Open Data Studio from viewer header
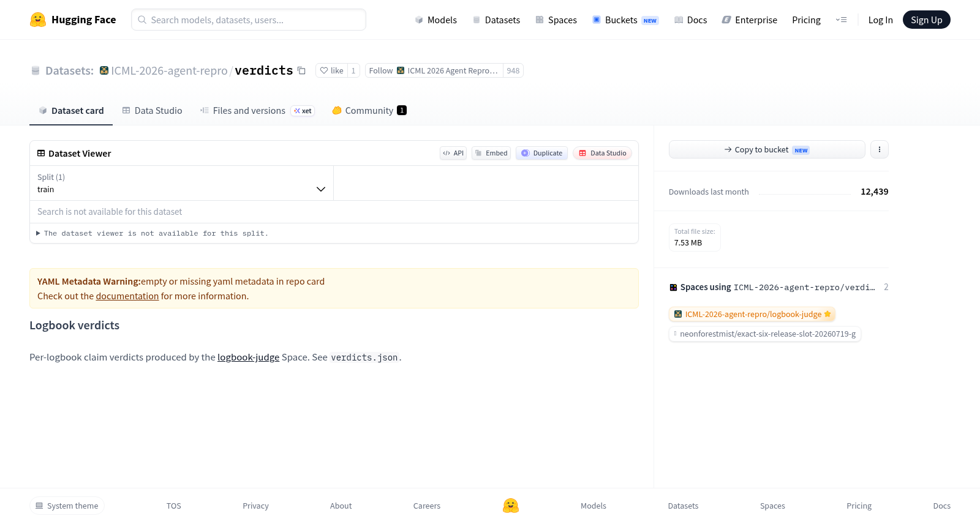Screen dimensions: 980x527 click(602, 153)
